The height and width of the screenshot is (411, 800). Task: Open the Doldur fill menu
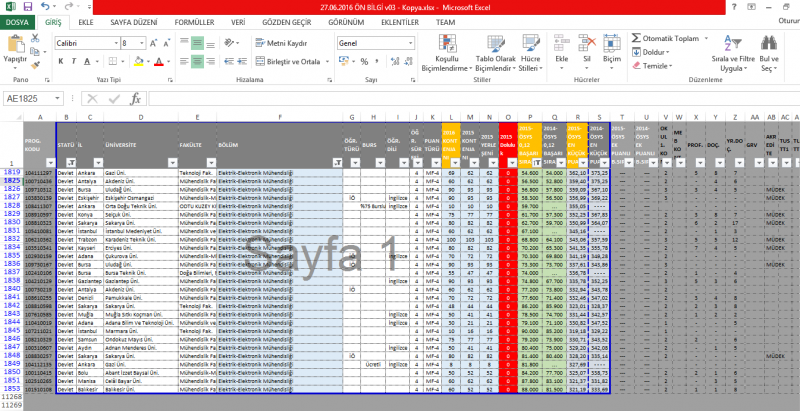(651, 52)
